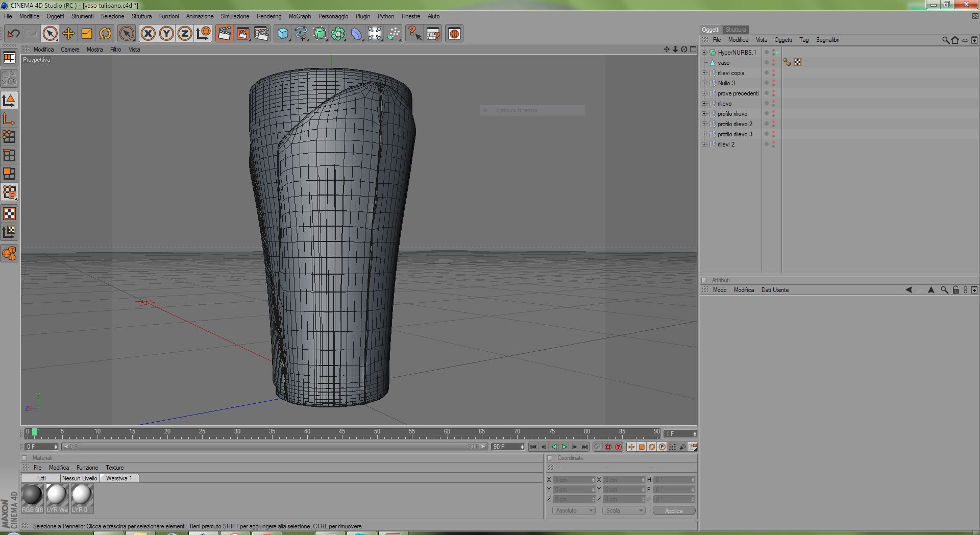Screen dimensions: 980x535
Task: Open the MoGraph menu
Action: [299, 16]
